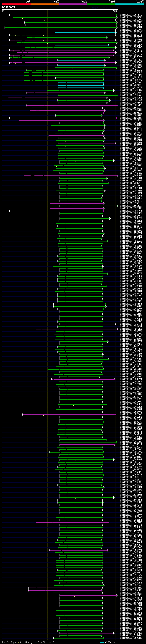This screenshot has height=644, width=146.
Task: Select hit label UniRef100_Q9KD71
Action: tap(131, 331)
